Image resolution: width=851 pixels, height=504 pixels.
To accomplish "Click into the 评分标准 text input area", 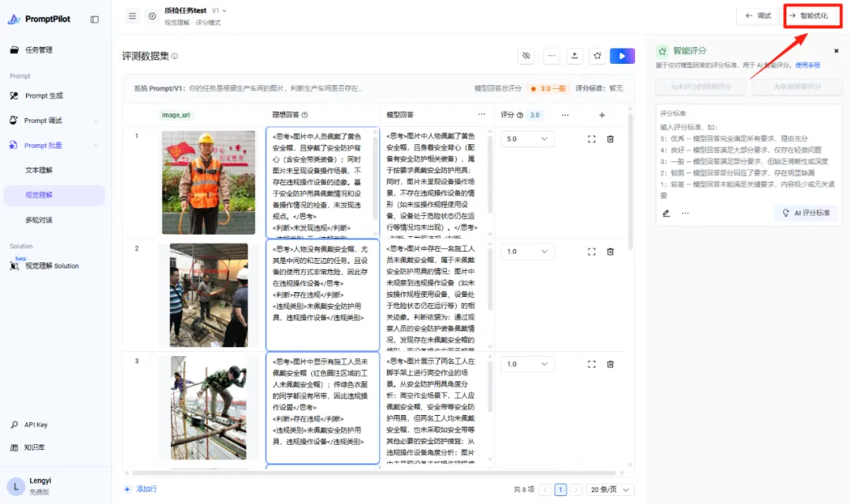I will (748, 156).
